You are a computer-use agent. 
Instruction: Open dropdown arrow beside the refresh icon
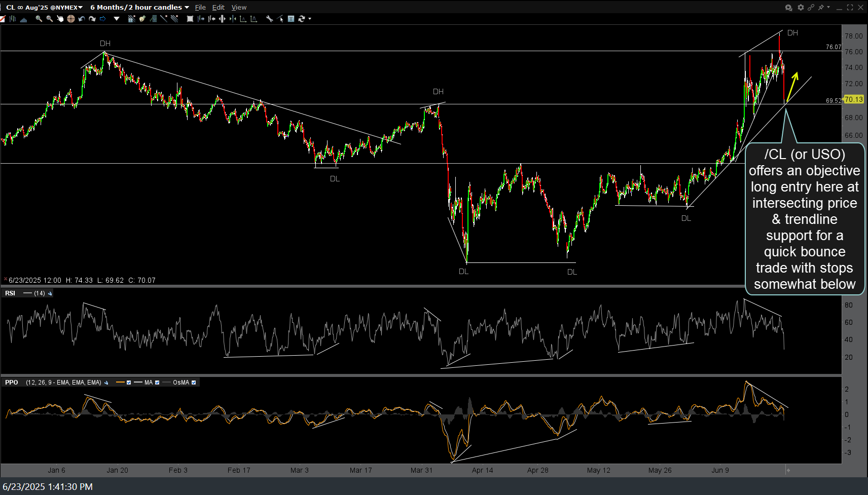(x=310, y=19)
